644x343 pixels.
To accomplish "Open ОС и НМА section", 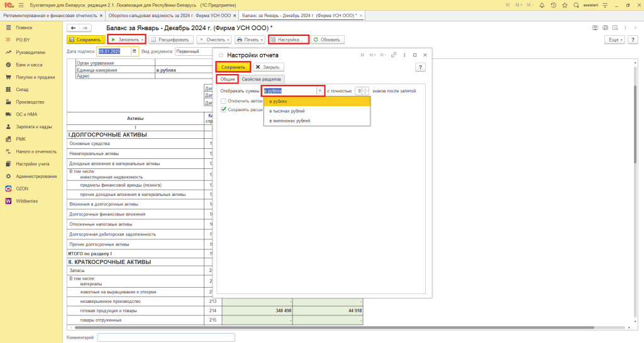I will click(x=26, y=114).
